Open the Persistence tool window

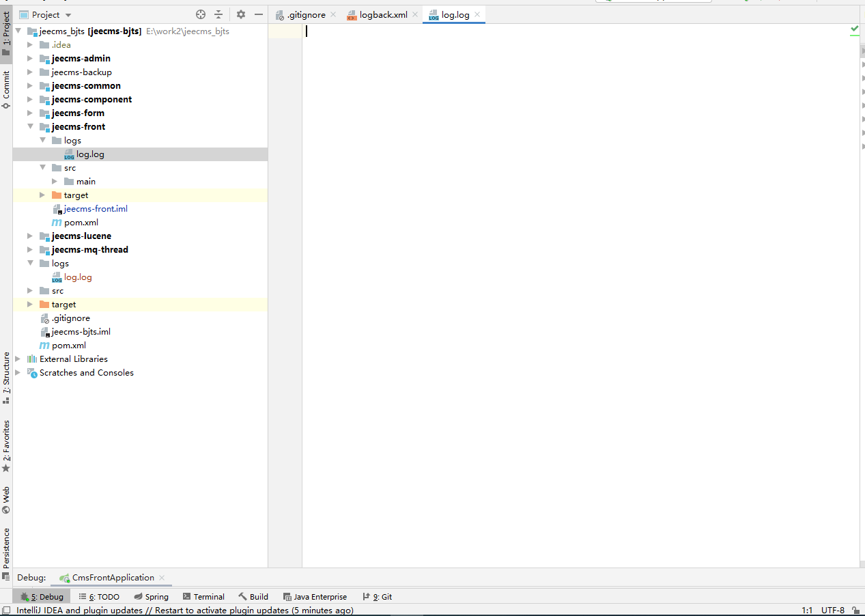[x=6, y=553]
